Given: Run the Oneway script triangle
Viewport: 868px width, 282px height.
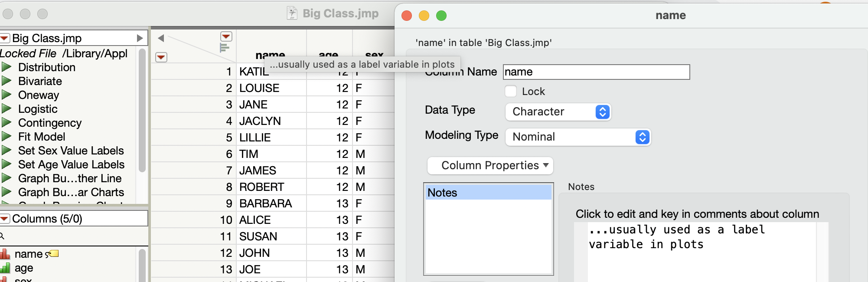Looking at the screenshot, I should pos(7,95).
